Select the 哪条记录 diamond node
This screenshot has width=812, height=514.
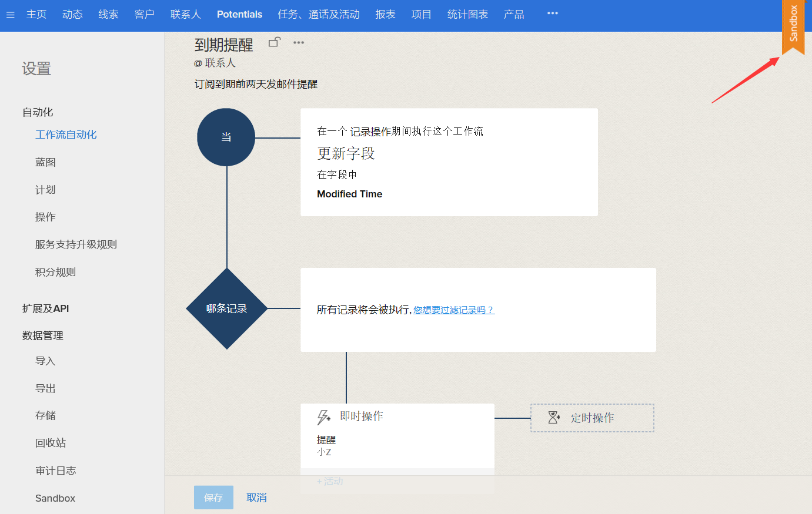227,309
